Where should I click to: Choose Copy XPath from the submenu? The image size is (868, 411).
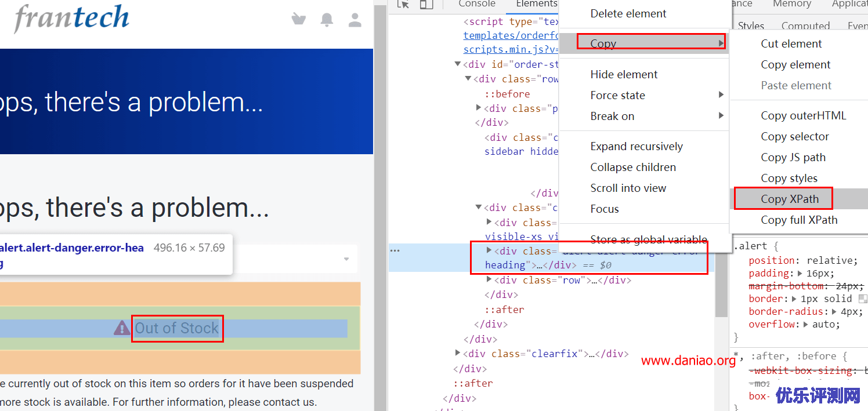[790, 199]
